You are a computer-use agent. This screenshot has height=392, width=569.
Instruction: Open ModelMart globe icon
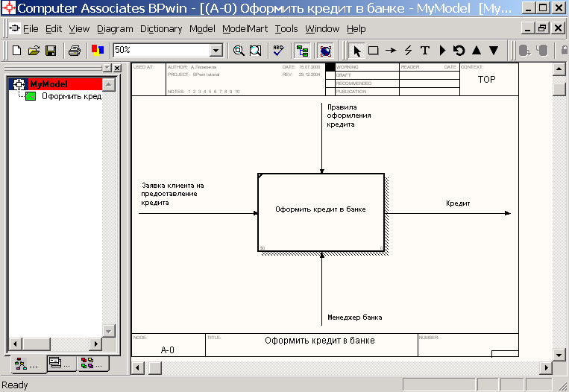click(325, 51)
